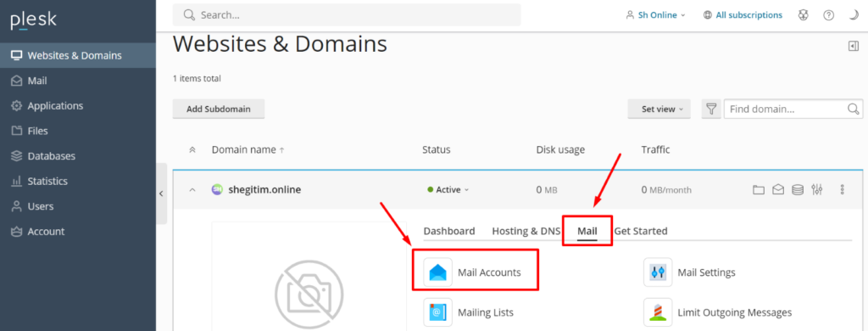Open Limit Outgoing Messages icon
Screen dimensions: 868x331
coord(658,312)
